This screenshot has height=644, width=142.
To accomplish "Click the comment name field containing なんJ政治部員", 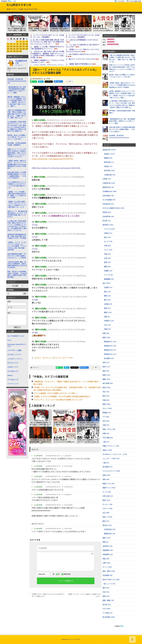I will coord(66,548).
